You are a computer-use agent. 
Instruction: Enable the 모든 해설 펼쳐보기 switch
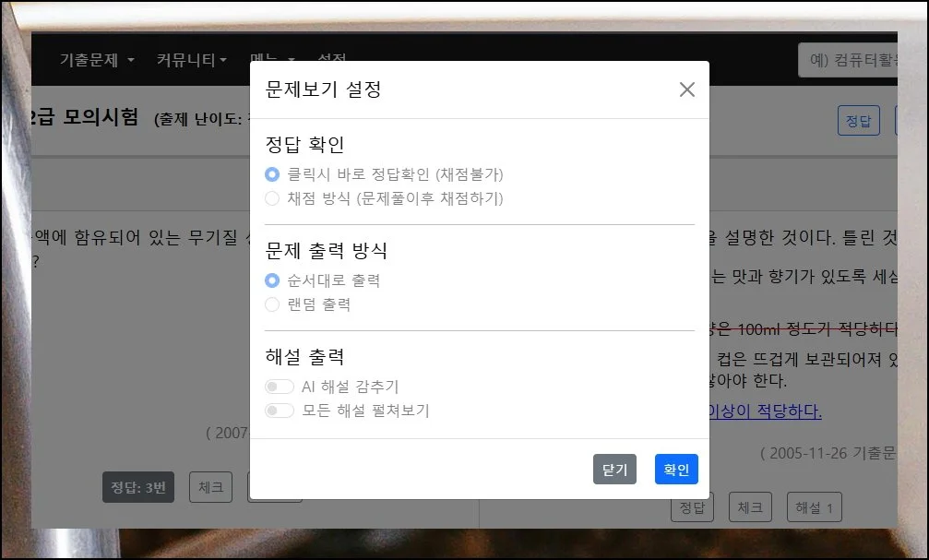click(x=280, y=411)
